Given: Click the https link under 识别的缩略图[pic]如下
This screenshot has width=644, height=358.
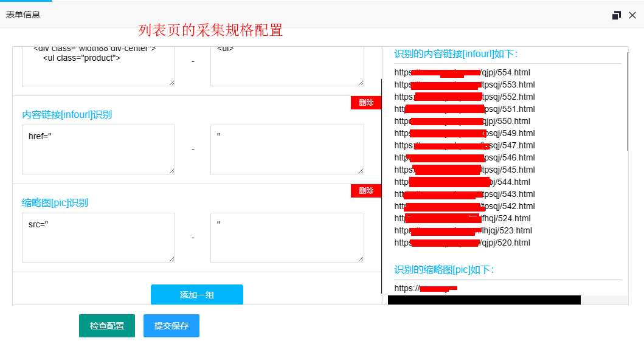Looking at the screenshot, I should [x=426, y=287].
